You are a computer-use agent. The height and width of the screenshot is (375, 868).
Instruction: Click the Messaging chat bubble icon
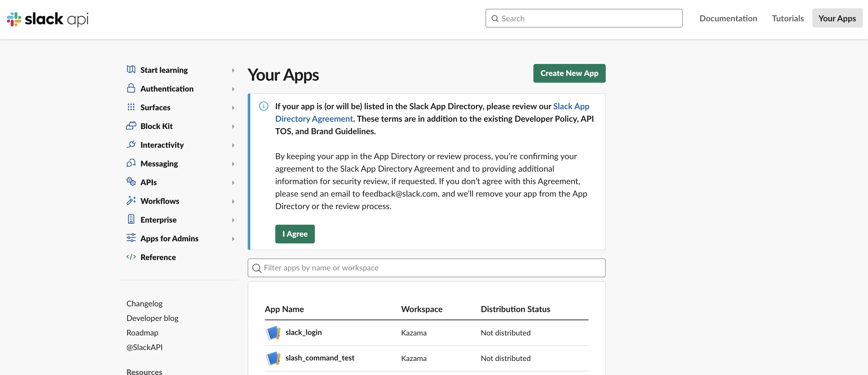[131, 163]
